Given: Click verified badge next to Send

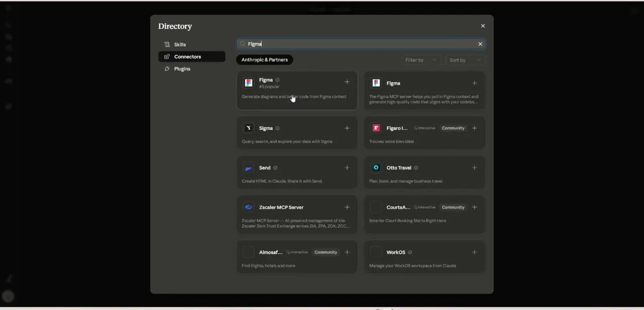Looking at the screenshot, I should coord(275,168).
